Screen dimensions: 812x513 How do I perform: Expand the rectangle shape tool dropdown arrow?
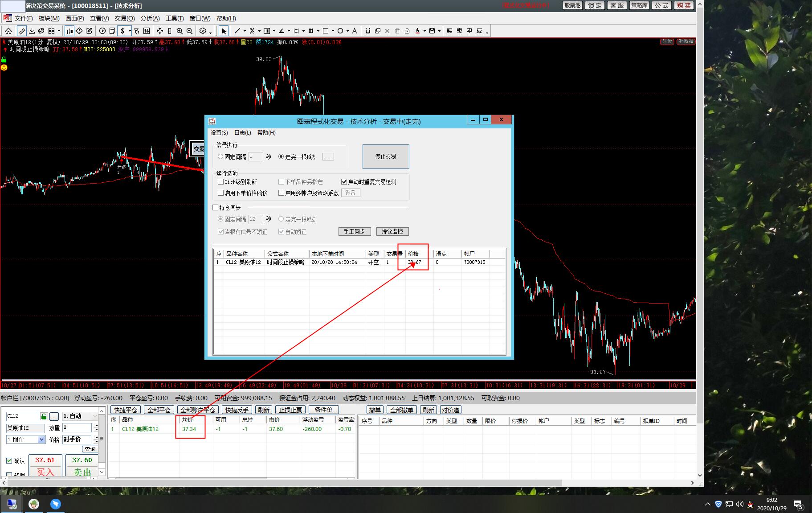tap(332, 31)
